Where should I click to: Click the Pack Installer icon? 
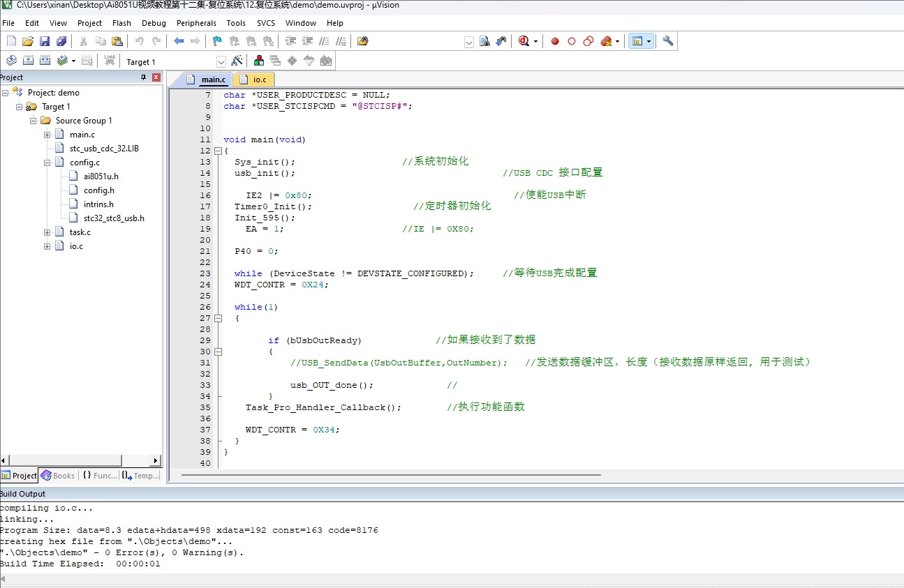click(326, 61)
